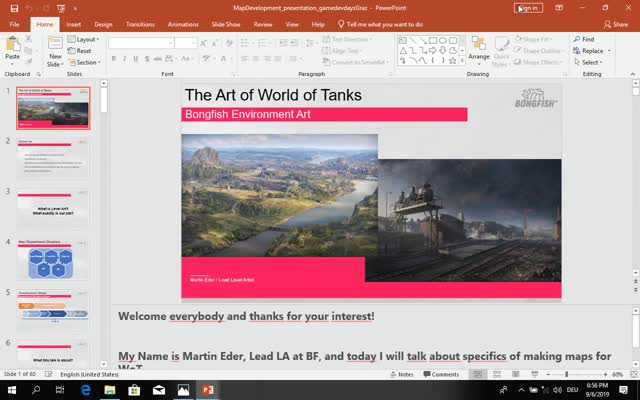This screenshot has width=640, height=400.
Task: Reset the slide layout
Action: [x=80, y=51]
